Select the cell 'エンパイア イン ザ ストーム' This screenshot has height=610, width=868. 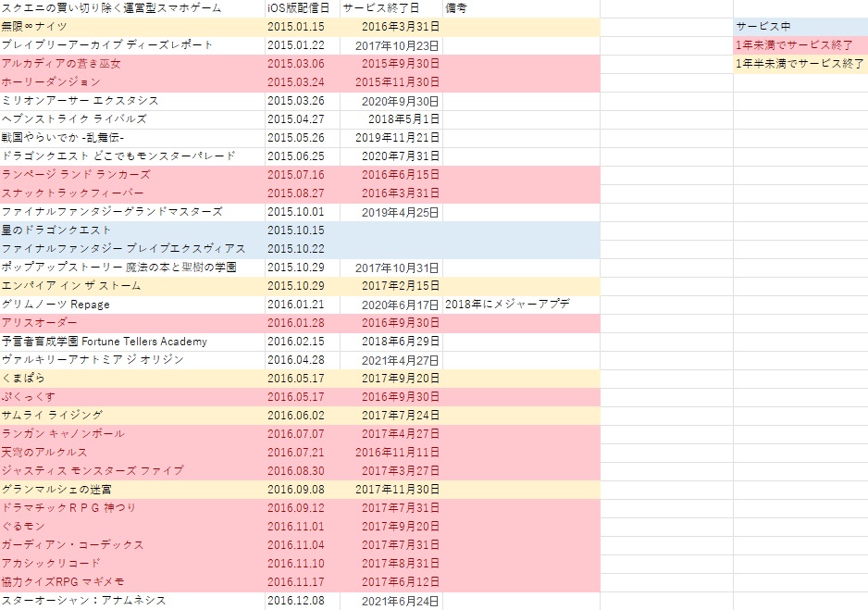[132, 286]
